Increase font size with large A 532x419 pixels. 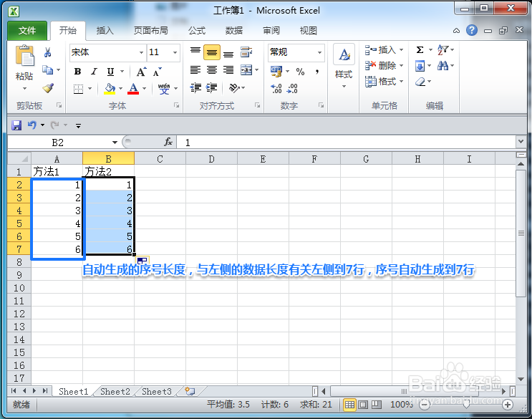tap(141, 72)
